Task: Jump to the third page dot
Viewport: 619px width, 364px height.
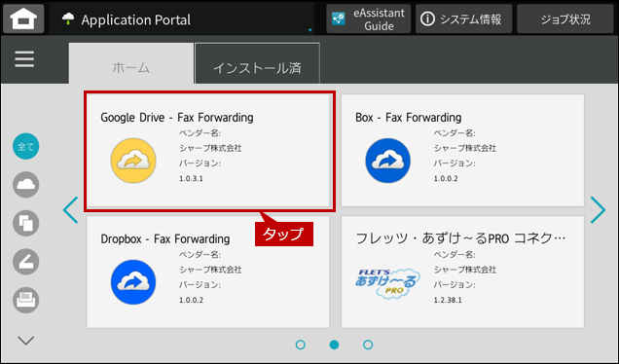Action: [x=368, y=345]
